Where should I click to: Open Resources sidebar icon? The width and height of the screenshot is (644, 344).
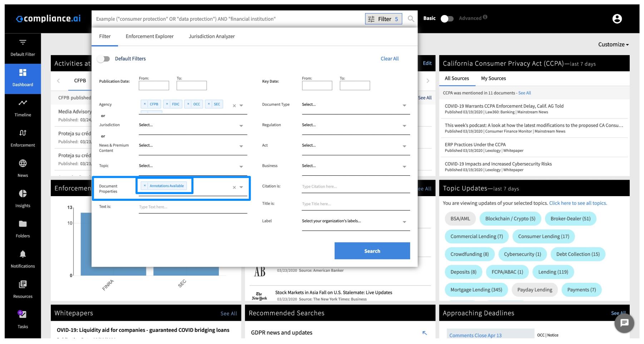pos(23,284)
